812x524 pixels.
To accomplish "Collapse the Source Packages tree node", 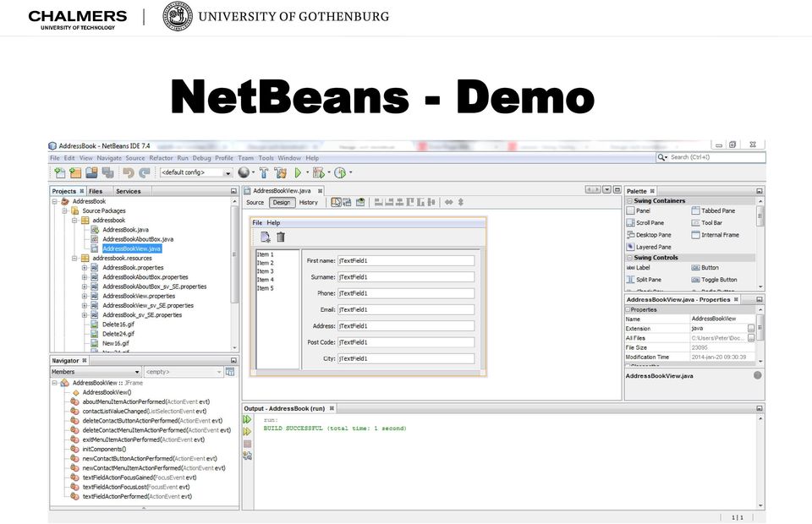I will point(65,211).
